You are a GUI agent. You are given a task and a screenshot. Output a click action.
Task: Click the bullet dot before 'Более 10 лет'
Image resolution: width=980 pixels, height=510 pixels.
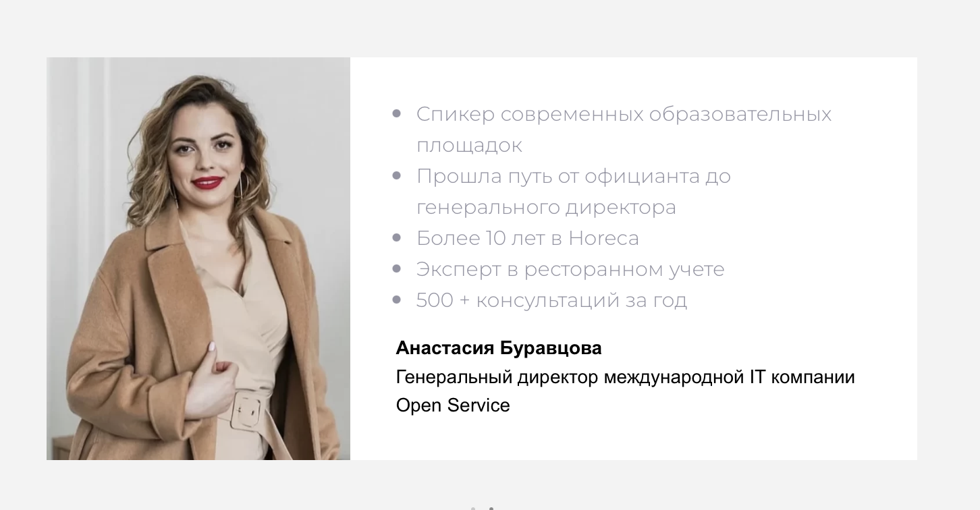pyautogui.click(x=397, y=238)
